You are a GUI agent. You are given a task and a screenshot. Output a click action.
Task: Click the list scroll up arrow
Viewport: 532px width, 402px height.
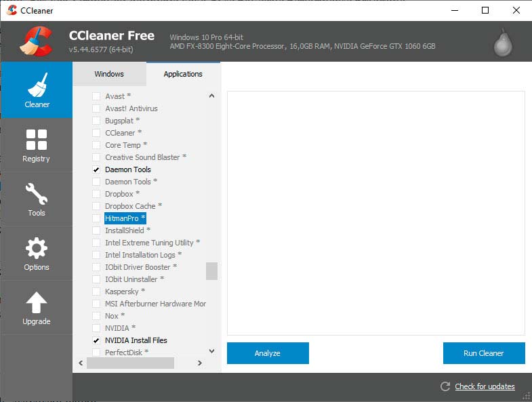coord(211,96)
